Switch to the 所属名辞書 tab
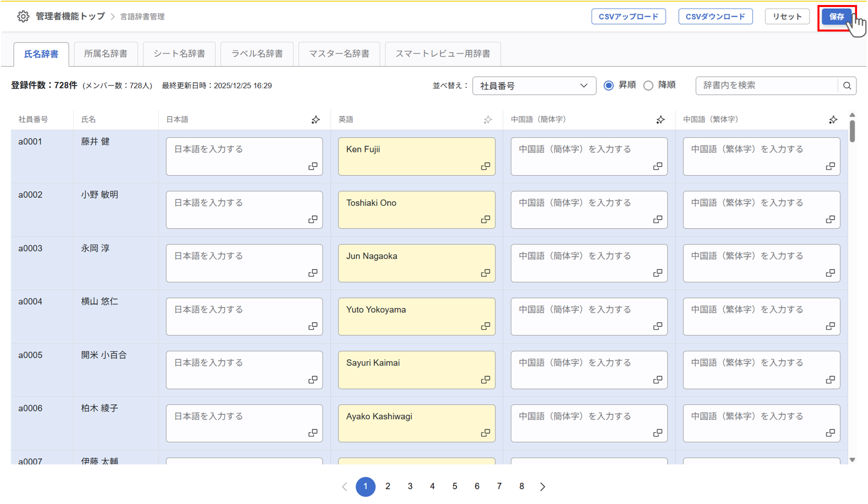Viewport: 868px width, 504px height. [x=106, y=54]
